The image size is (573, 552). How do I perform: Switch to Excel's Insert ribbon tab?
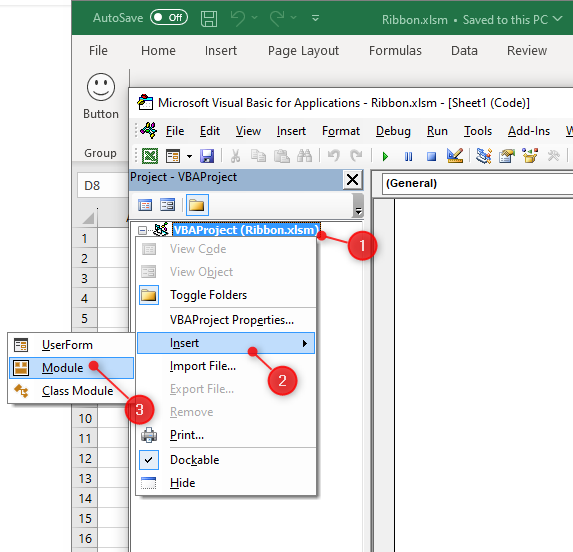[221, 50]
